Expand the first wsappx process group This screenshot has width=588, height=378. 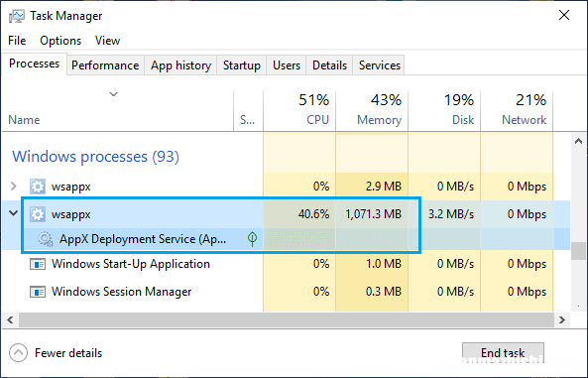(14, 187)
